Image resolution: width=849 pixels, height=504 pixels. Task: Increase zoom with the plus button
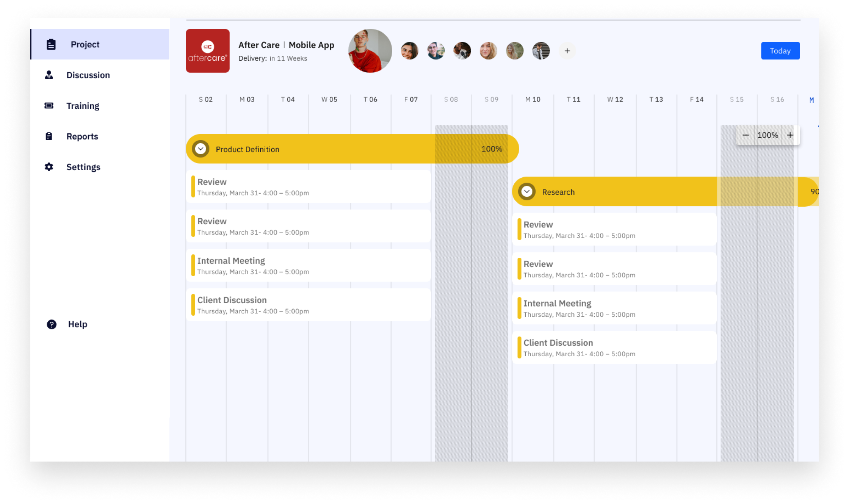[x=790, y=135]
